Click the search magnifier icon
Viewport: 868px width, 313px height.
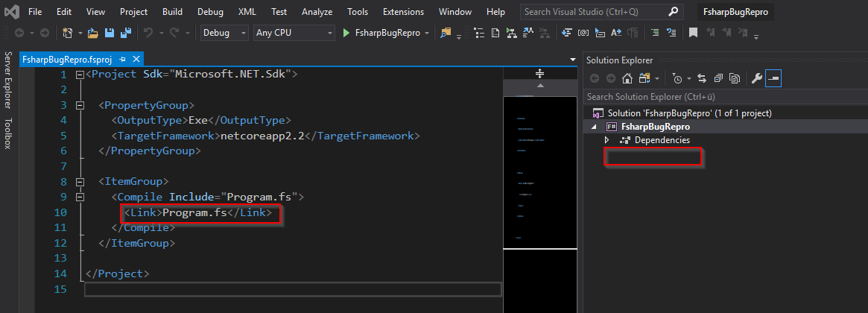[x=673, y=12]
